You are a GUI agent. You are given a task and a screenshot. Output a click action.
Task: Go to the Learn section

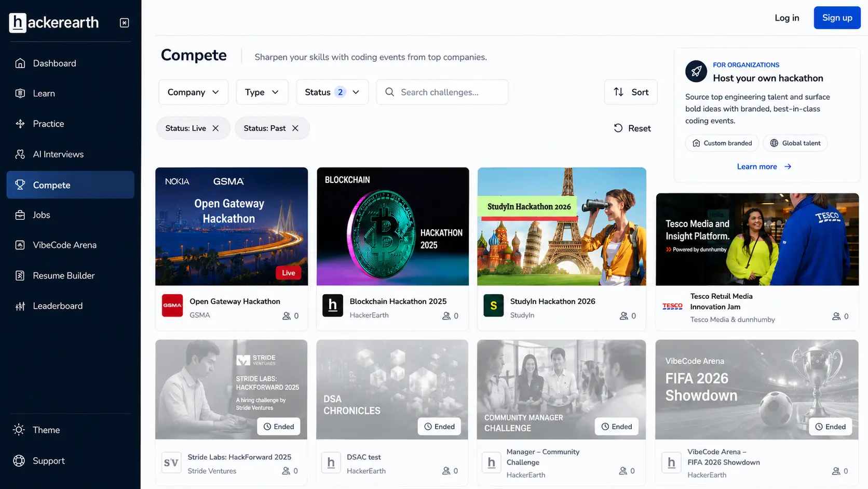(70, 94)
